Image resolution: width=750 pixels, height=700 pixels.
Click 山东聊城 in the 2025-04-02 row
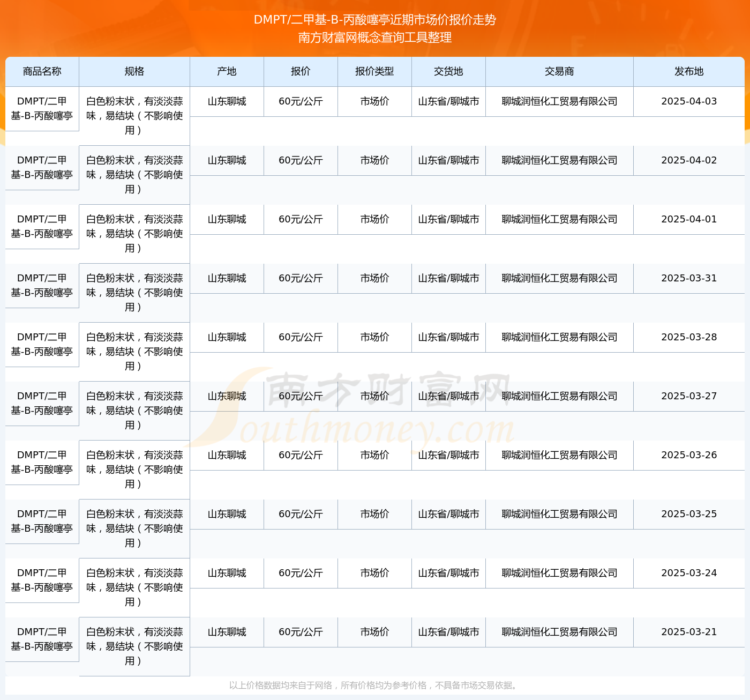pos(227,160)
